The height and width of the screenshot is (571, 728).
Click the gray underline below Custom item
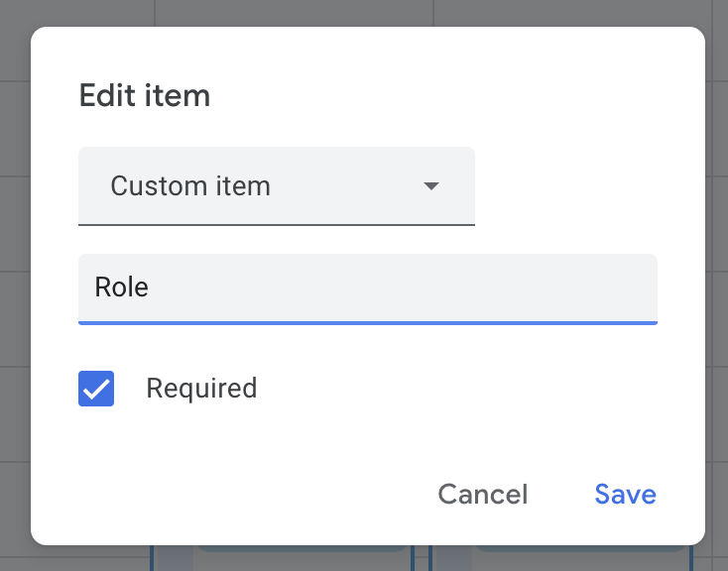pyautogui.click(x=276, y=225)
